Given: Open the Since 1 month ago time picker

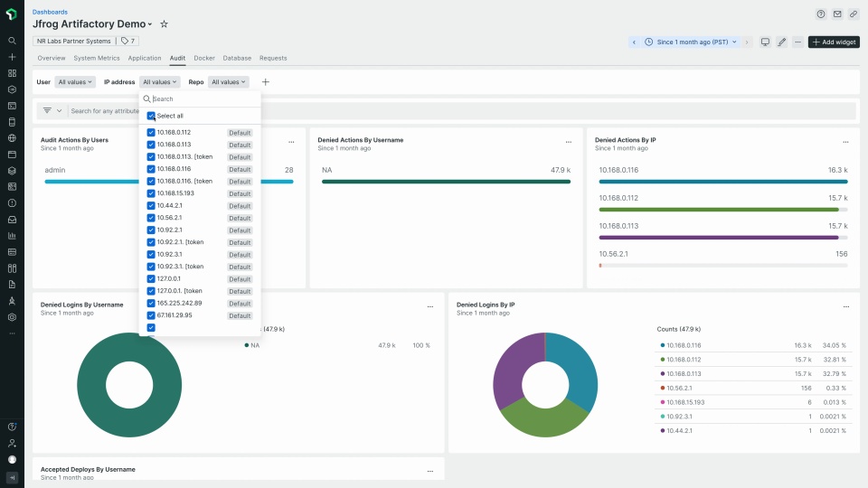Looking at the screenshot, I should coord(691,42).
